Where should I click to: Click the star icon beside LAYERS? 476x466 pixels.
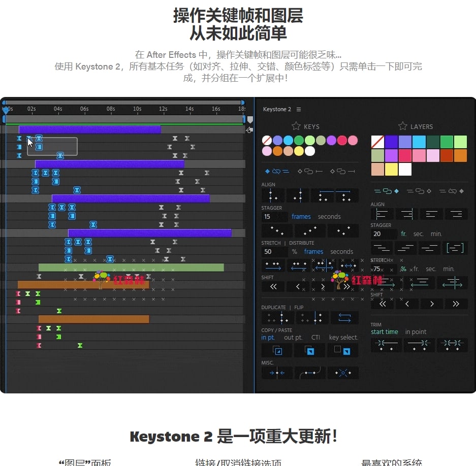[x=402, y=126]
